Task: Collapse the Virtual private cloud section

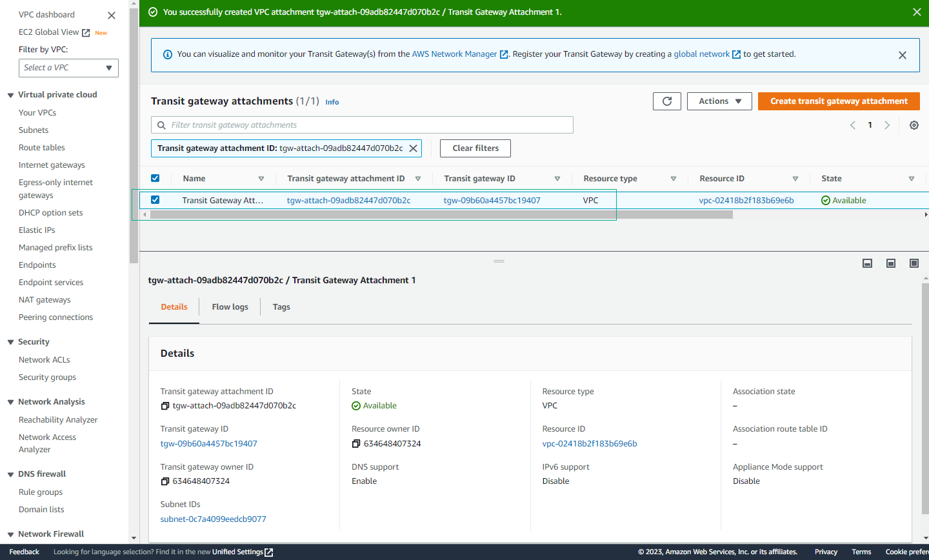Action: tap(10, 95)
